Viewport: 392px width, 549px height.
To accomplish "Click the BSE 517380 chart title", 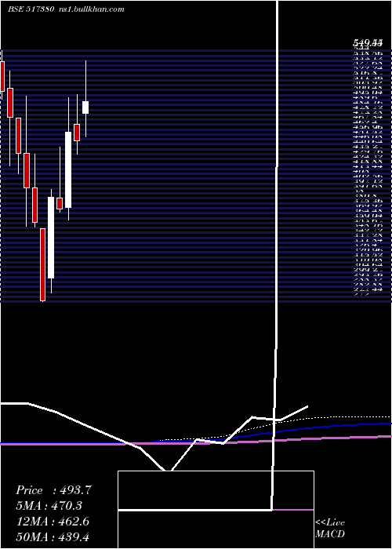I will tap(31, 9).
